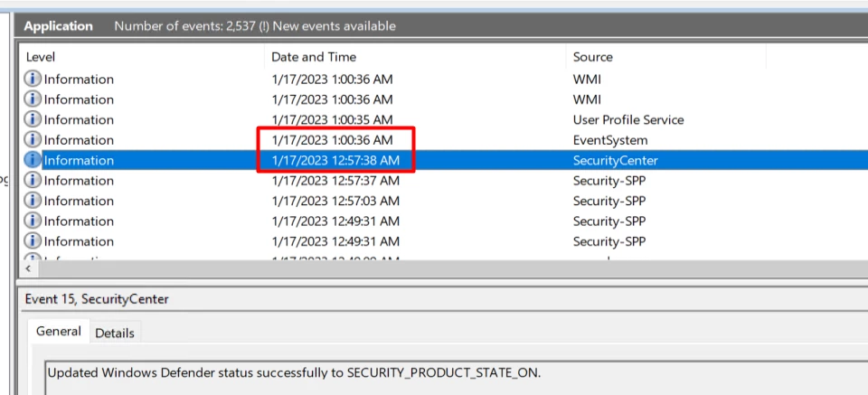Click the Windows Defender status message text
The height and width of the screenshot is (395, 868).
coord(294,373)
